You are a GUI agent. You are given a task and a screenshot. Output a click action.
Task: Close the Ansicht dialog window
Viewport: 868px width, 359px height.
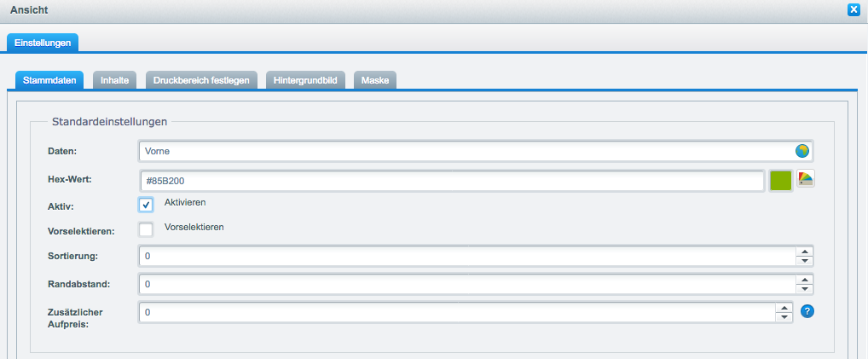click(x=853, y=10)
